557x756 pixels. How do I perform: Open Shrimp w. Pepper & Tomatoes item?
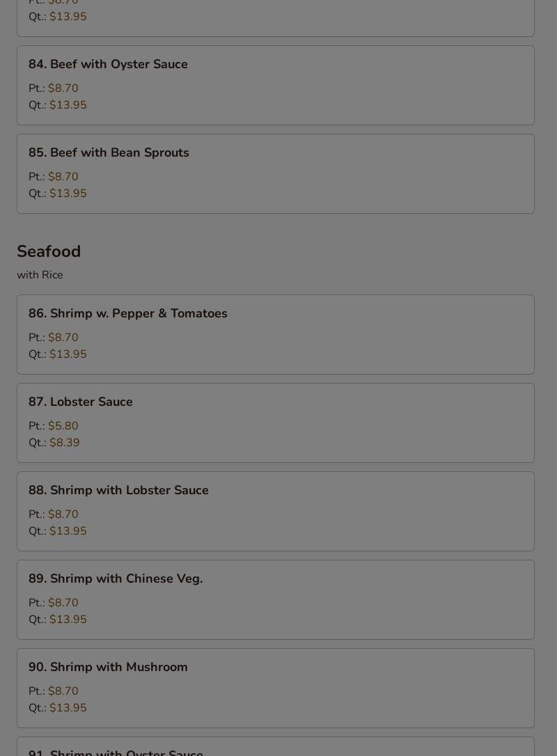275,335
